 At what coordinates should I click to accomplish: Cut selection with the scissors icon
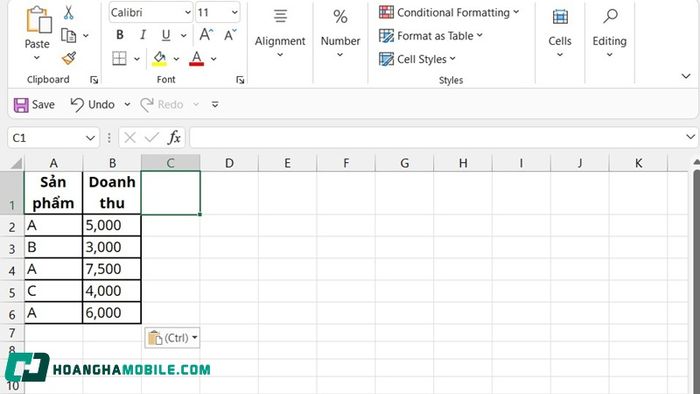click(68, 13)
